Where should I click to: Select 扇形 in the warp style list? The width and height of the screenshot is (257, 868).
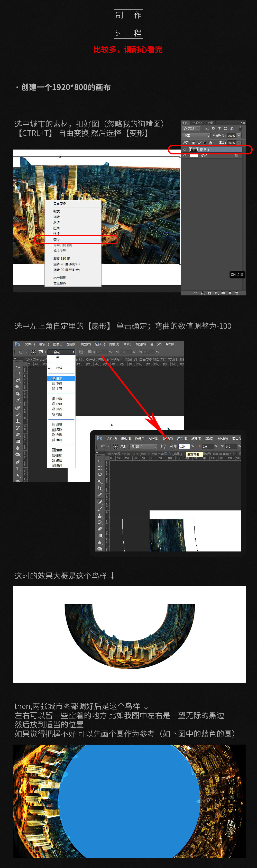61,378
